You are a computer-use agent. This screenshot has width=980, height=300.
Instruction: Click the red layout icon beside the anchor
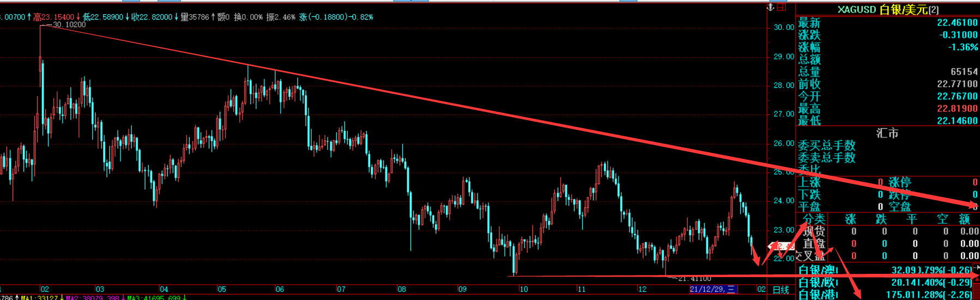pyautogui.click(x=782, y=7)
